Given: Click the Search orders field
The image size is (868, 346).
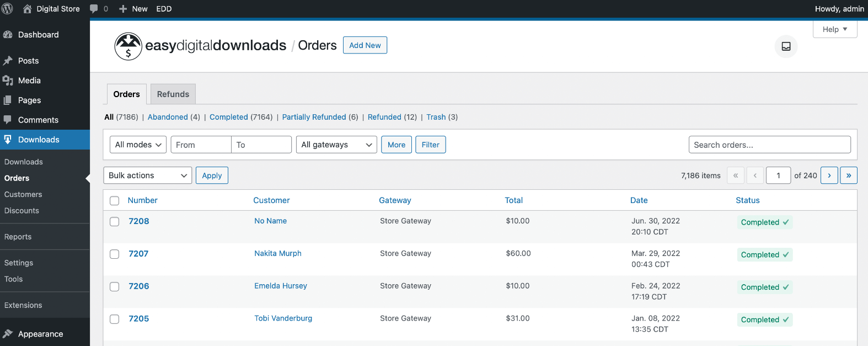Looking at the screenshot, I should pyautogui.click(x=769, y=145).
